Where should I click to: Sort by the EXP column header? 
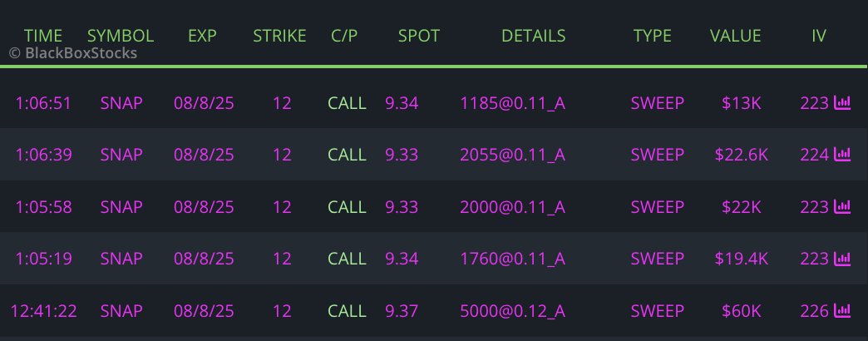click(202, 36)
